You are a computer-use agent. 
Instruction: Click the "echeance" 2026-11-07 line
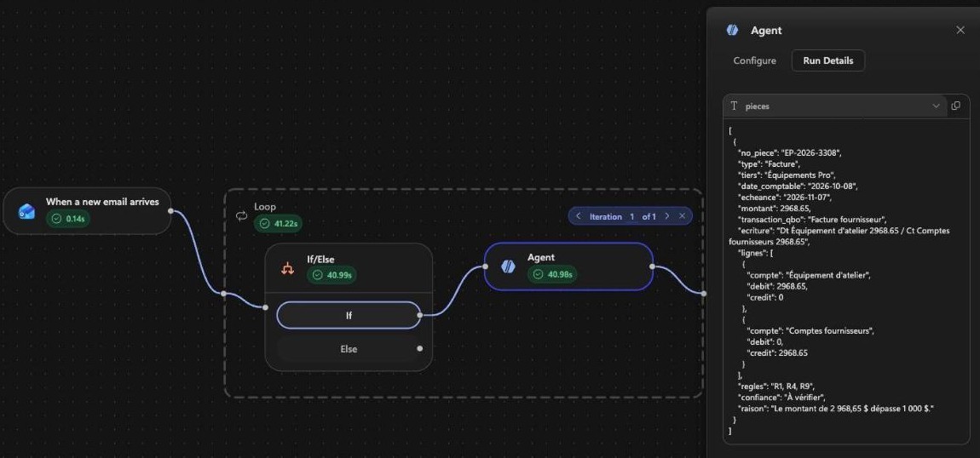[786, 198]
